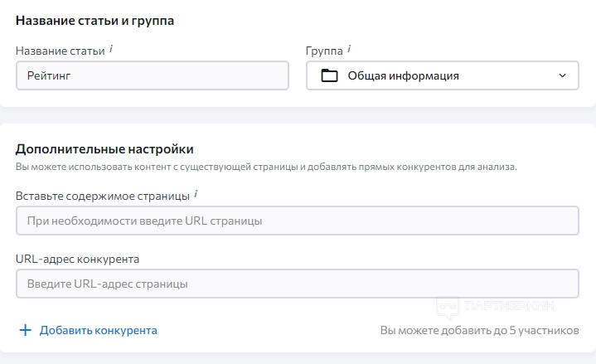
Task: Click the plus icon for adding competitor
Action: pyautogui.click(x=25, y=330)
